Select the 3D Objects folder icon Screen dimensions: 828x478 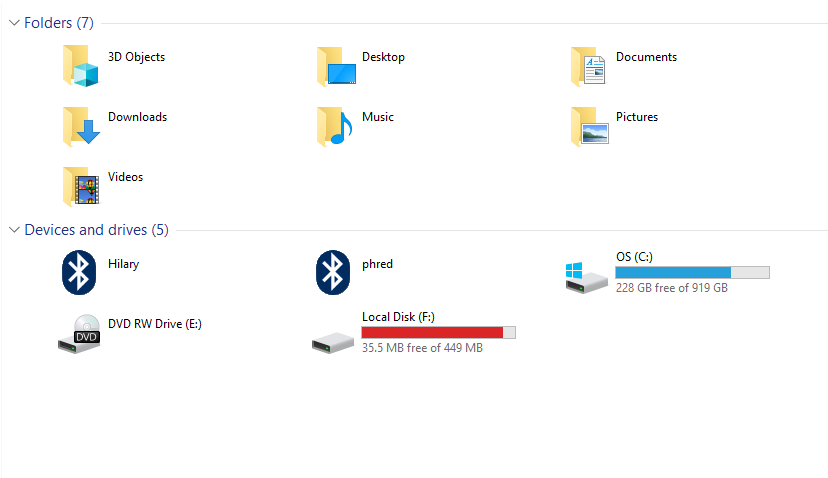(80, 65)
